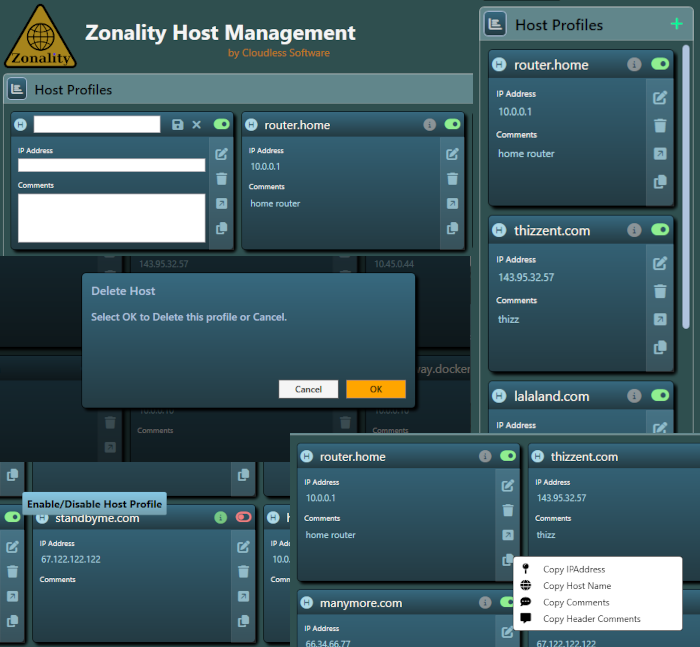The height and width of the screenshot is (647, 700).
Task: Show info for thizzent.com above lalaland.com
Action: (x=634, y=230)
